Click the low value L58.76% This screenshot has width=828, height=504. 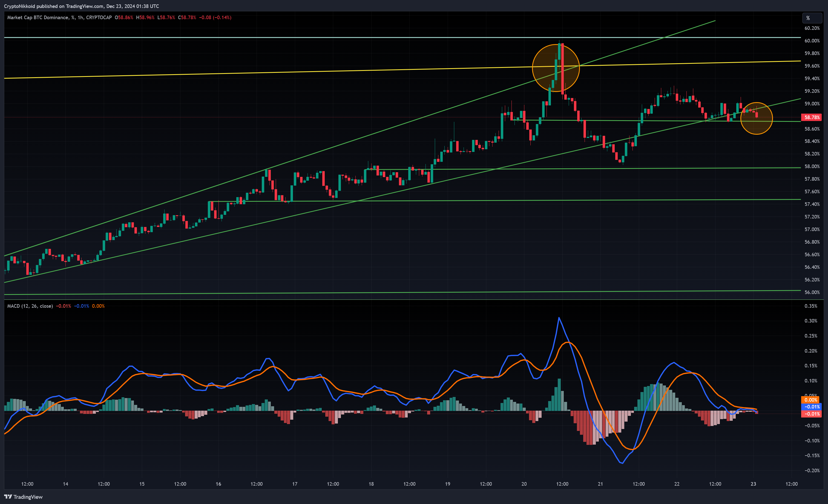[x=166, y=18]
